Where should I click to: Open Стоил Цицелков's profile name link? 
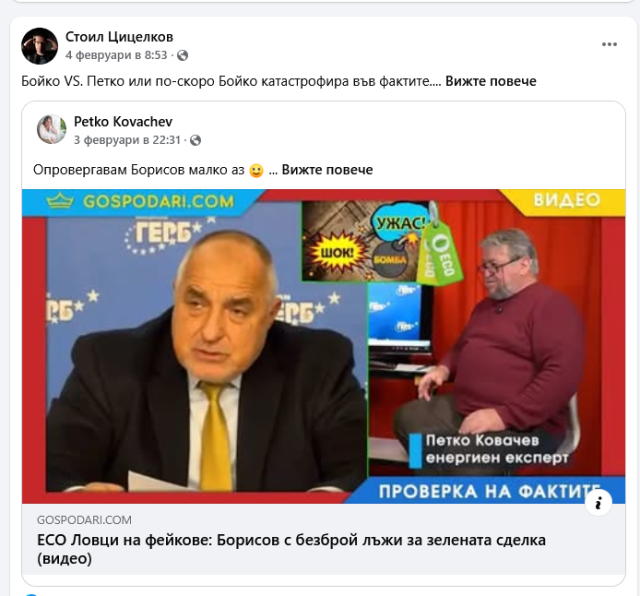[x=119, y=37]
